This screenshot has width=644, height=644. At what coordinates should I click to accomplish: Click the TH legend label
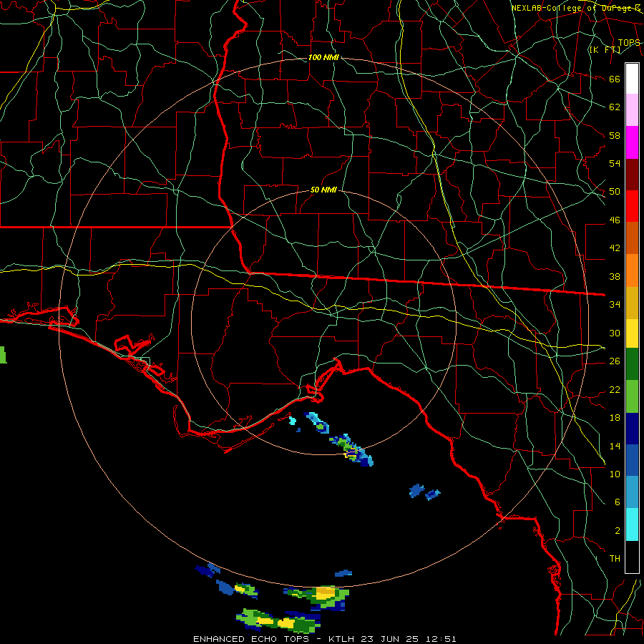(615, 559)
